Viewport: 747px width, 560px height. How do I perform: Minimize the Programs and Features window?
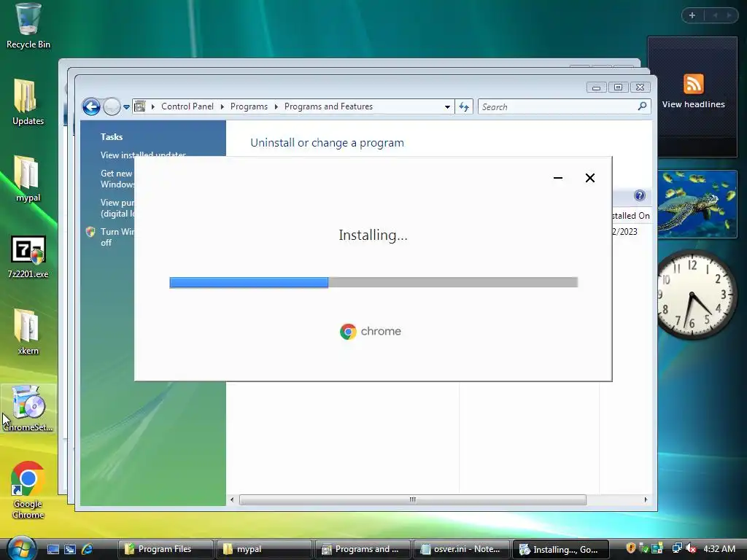(x=596, y=87)
